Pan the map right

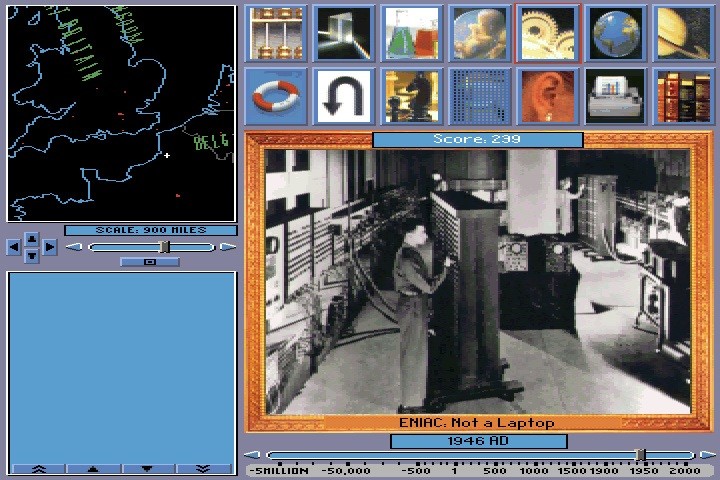(50, 247)
